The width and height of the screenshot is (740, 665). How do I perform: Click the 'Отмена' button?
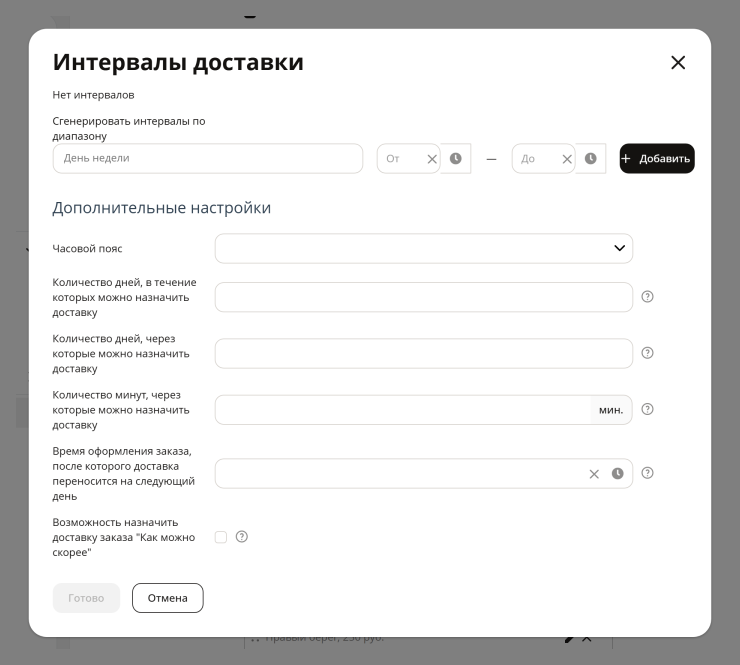pos(168,598)
